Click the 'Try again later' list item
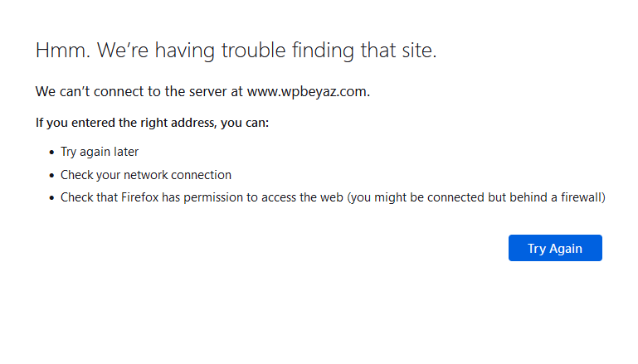This screenshot has width=638, height=364. 100,152
